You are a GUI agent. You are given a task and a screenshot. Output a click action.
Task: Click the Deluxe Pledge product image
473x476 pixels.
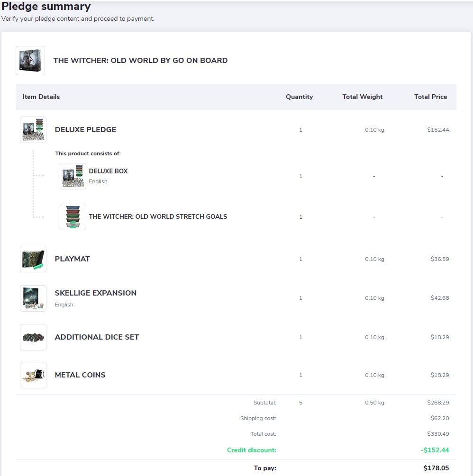pos(33,130)
